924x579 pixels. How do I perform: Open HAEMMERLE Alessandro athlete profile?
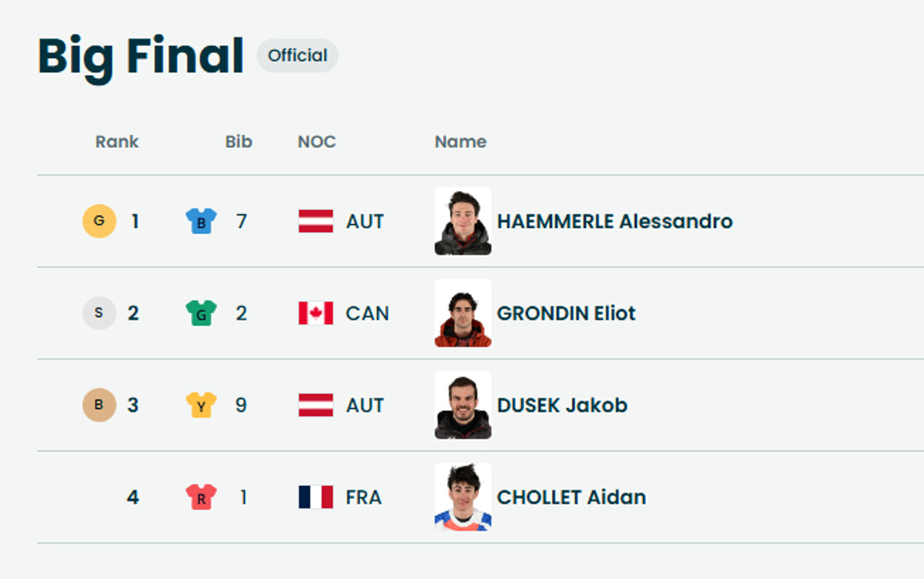click(x=614, y=222)
